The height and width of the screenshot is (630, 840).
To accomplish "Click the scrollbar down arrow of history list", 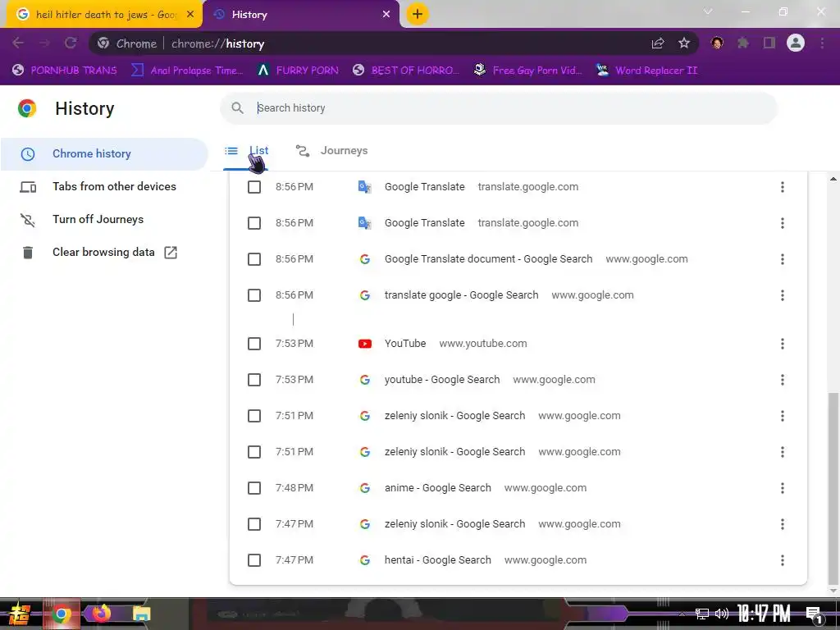I will click(x=833, y=591).
